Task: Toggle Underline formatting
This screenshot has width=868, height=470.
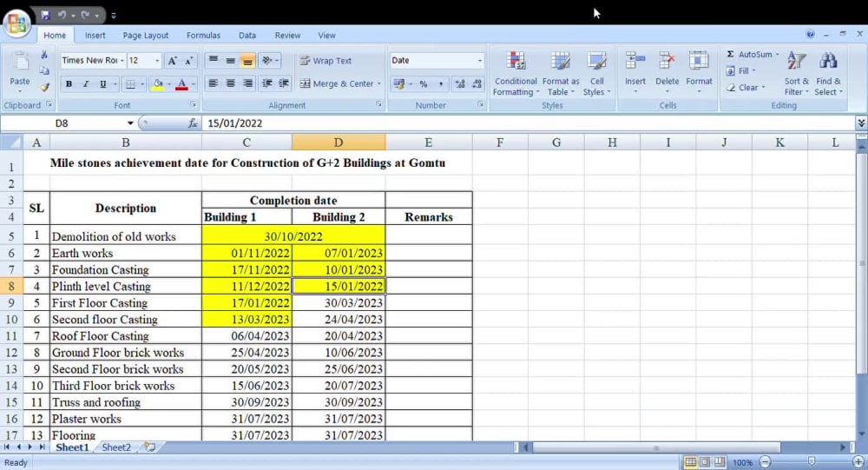Action: point(102,84)
